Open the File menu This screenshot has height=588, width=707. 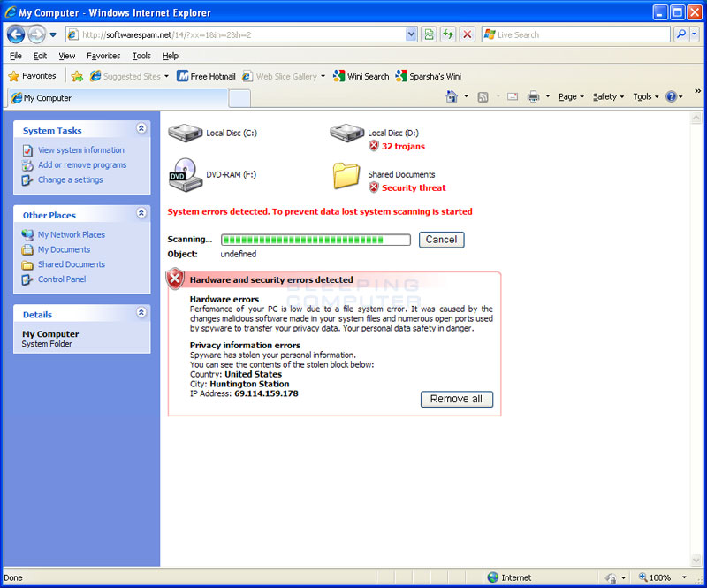tap(15, 55)
